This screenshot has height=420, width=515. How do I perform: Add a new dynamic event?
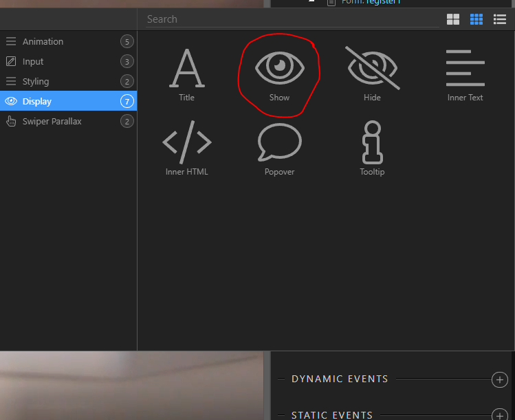(x=500, y=379)
